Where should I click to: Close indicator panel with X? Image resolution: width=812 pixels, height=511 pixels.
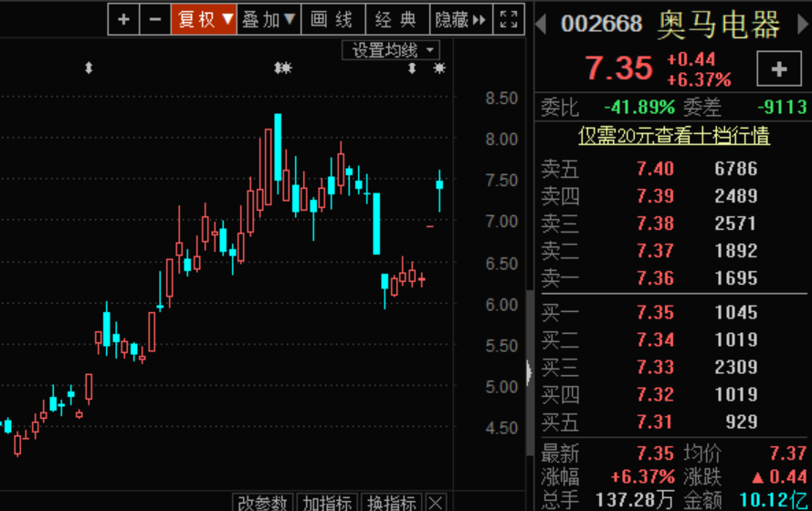pyautogui.click(x=436, y=502)
